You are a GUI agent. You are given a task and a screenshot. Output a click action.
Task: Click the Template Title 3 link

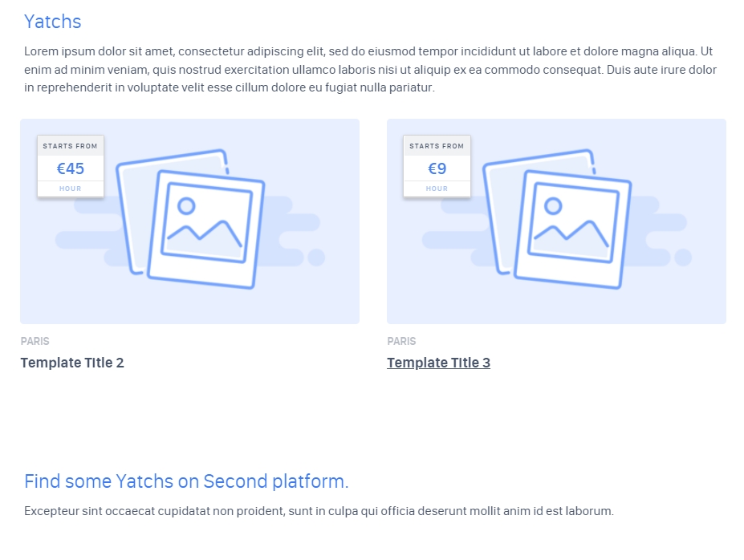click(438, 363)
